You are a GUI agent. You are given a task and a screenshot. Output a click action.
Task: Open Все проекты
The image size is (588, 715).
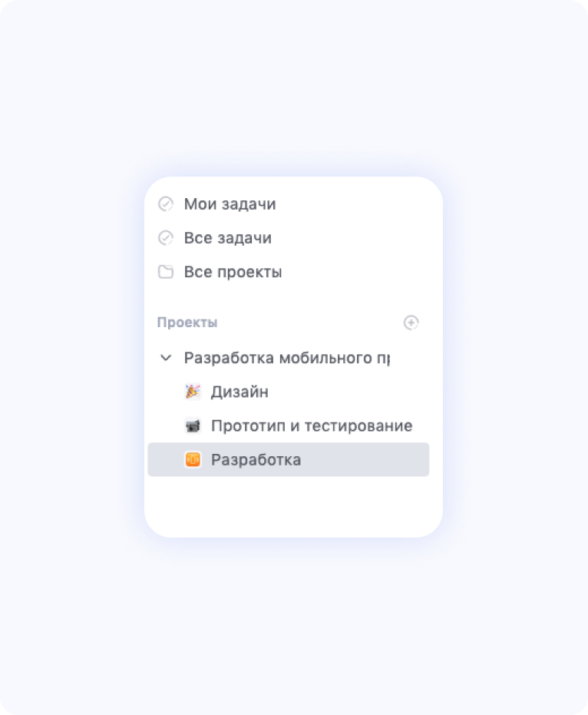click(233, 271)
